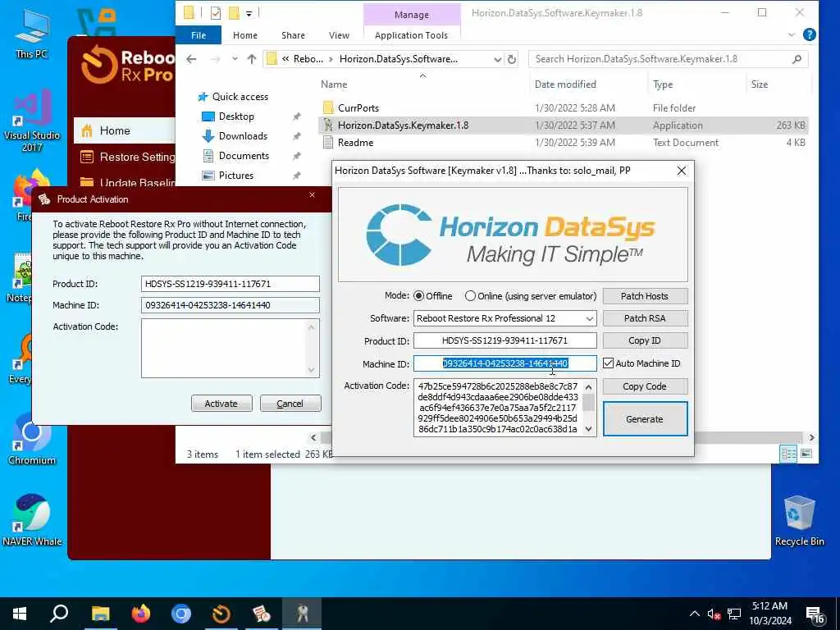
Task: Click the Product ID field in Product Activation
Action: 231,284
